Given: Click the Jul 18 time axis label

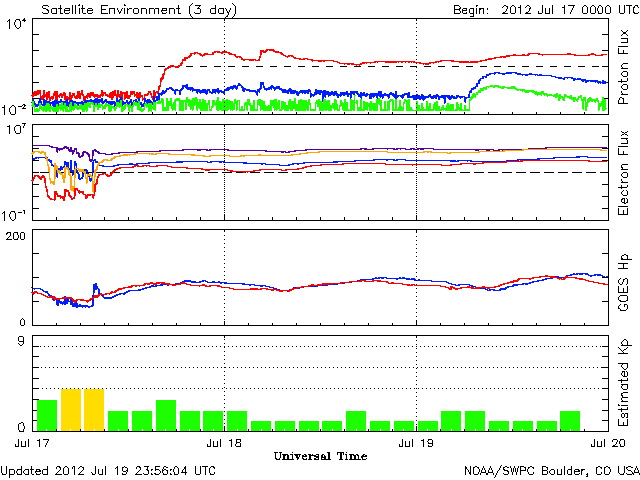Looking at the screenshot, I should point(224,443).
